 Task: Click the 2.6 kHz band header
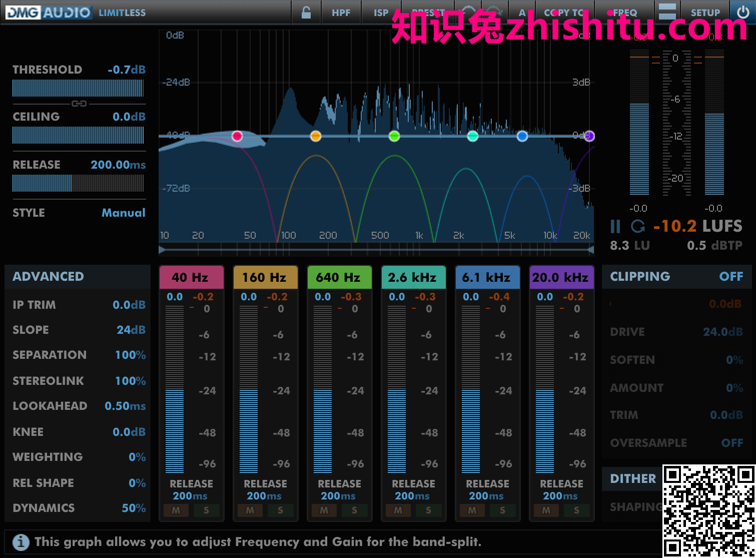[x=413, y=277]
